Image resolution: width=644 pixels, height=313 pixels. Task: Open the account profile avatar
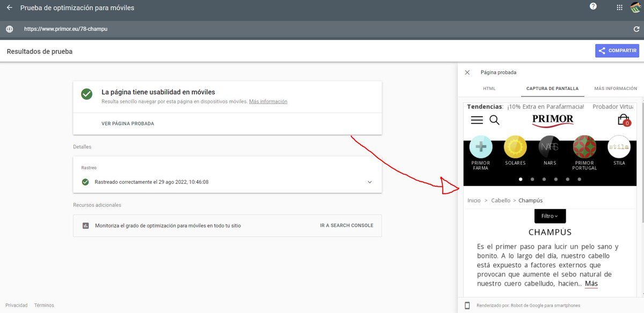click(x=636, y=8)
